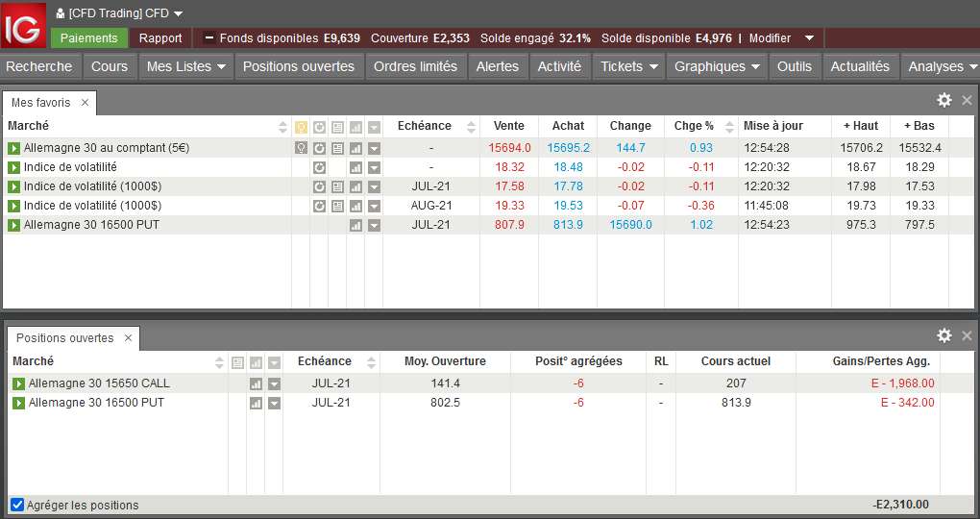
Task: Open the Ordres limités menu item
Action: (416, 66)
